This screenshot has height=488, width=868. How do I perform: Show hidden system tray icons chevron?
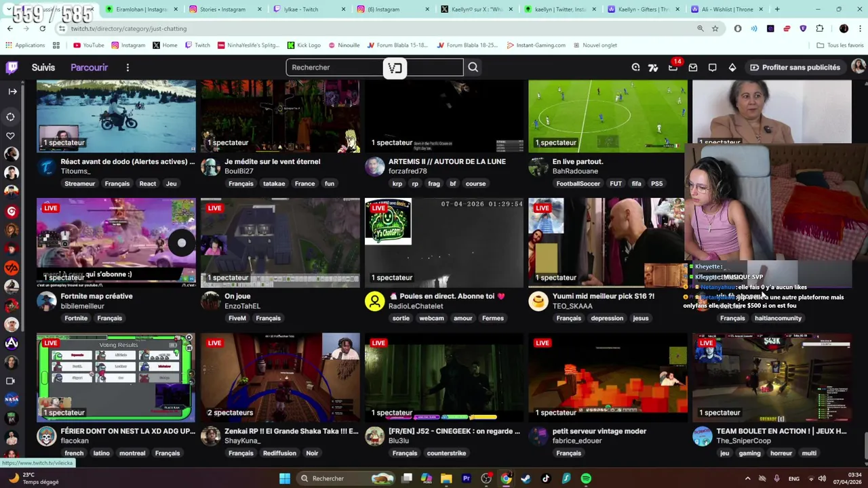click(x=747, y=479)
